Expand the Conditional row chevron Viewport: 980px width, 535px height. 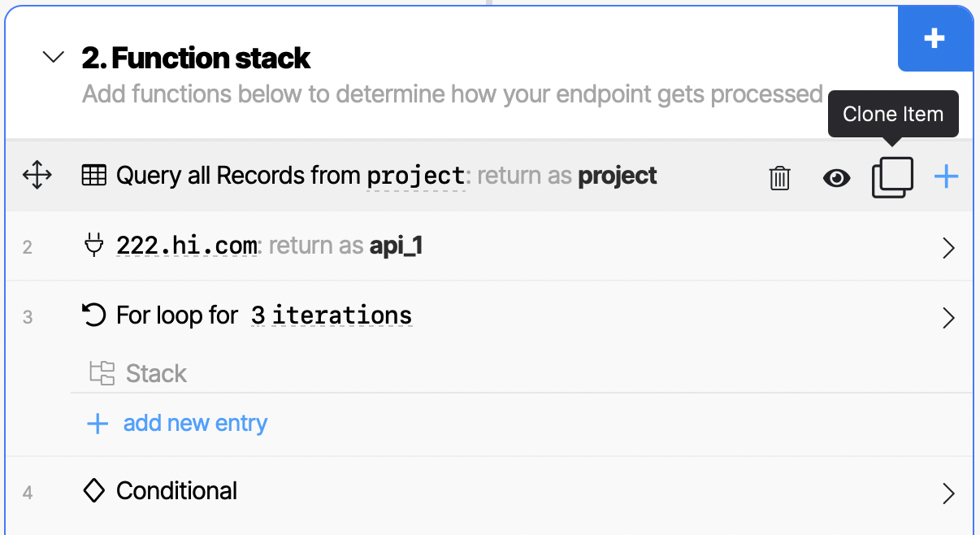947,493
